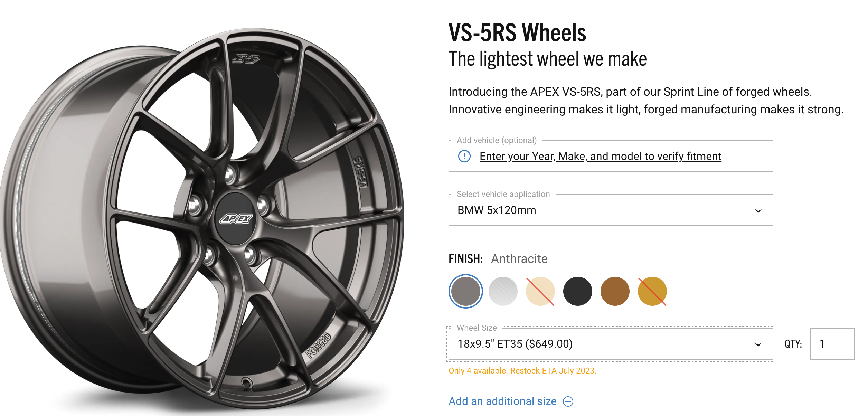Click the "VS-5RS Wheels" heading
The image size is (868, 416).
(517, 33)
